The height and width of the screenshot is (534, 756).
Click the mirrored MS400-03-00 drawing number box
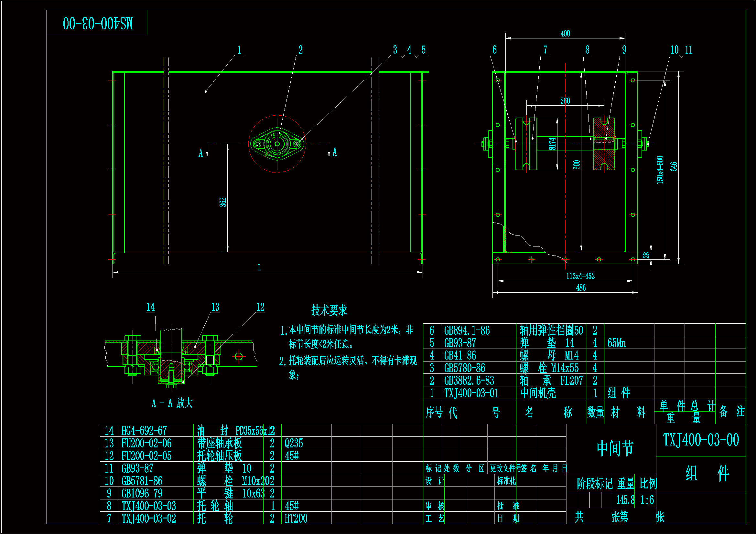coord(97,23)
